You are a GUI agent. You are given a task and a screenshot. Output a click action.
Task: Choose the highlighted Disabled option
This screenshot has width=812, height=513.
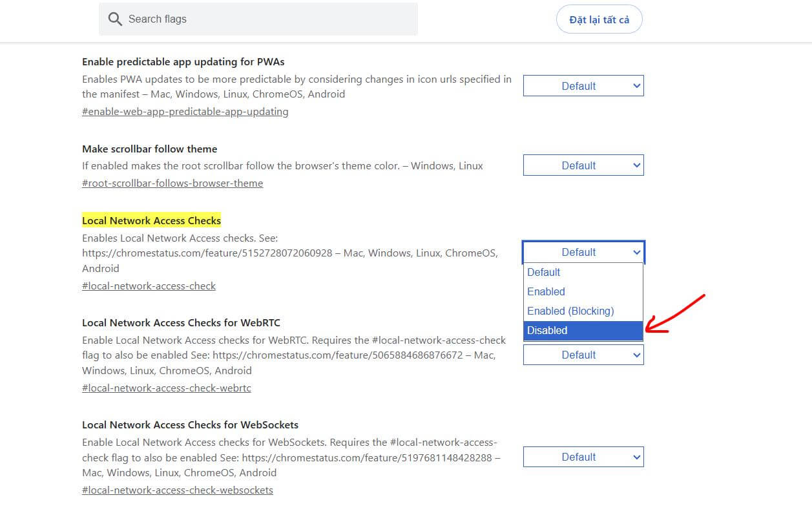(x=583, y=330)
